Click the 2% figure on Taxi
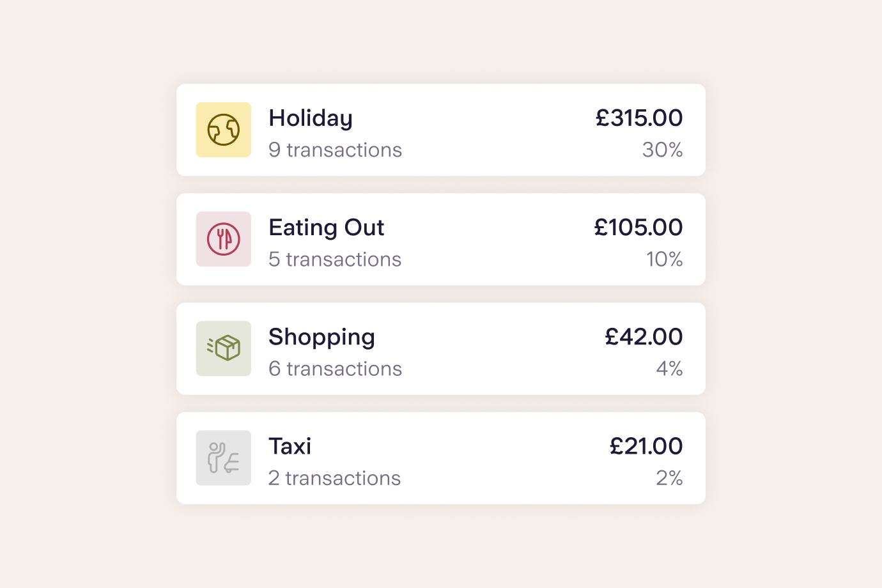 tap(669, 477)
